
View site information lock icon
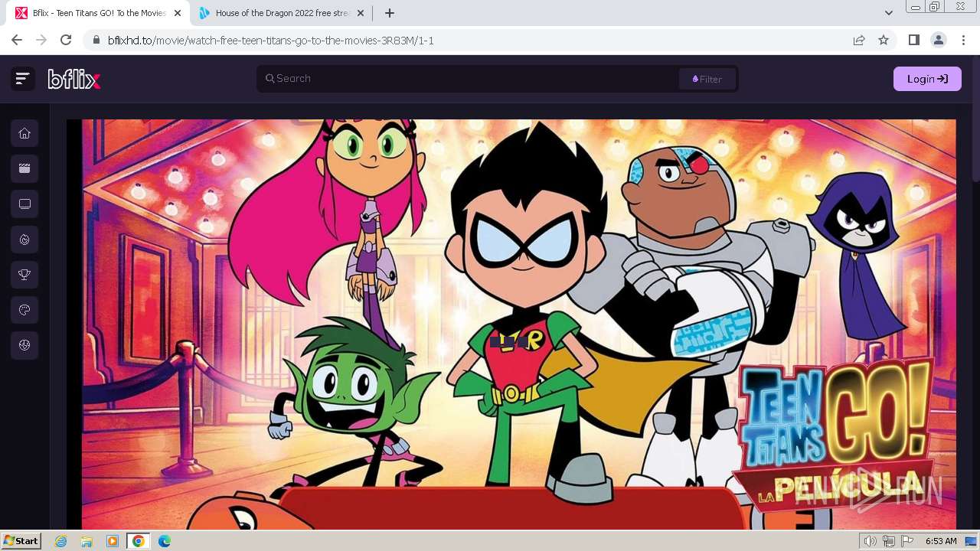(96, 41)
